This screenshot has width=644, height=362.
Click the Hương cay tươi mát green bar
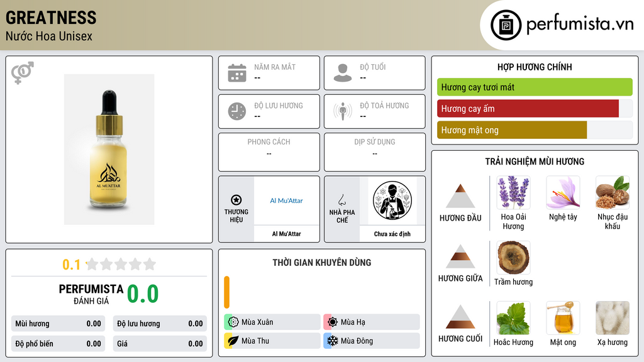pos(535,87)
